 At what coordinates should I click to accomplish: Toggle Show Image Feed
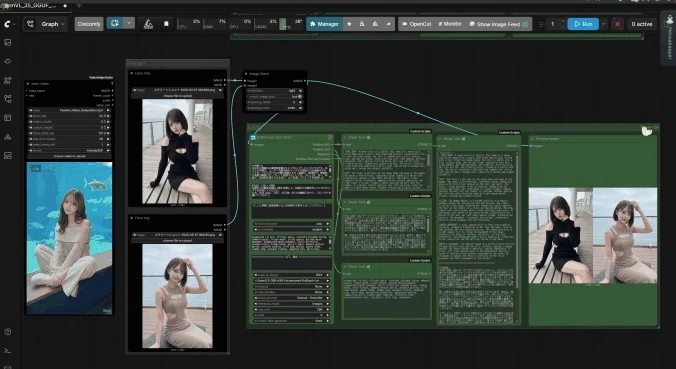tap(499, 24)
